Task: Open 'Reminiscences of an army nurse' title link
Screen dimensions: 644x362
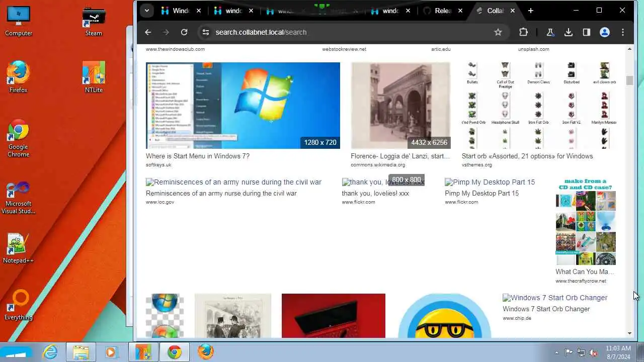Action: click(x=221, y=193)
